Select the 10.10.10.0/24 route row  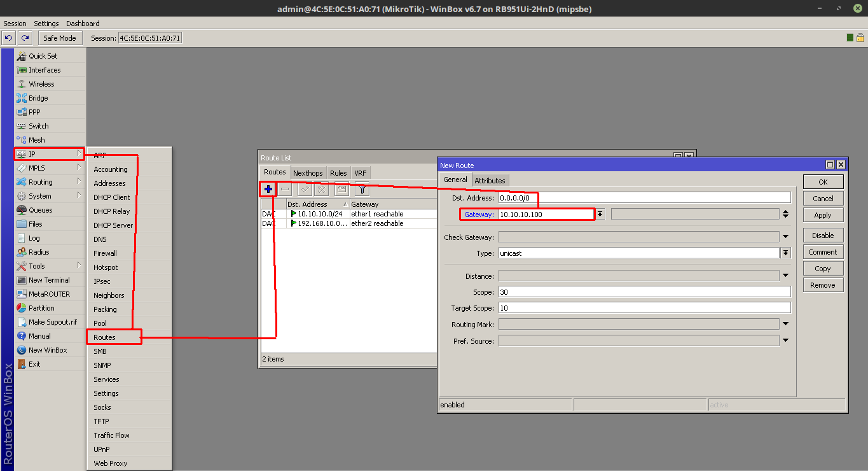(x=349, y=214)
